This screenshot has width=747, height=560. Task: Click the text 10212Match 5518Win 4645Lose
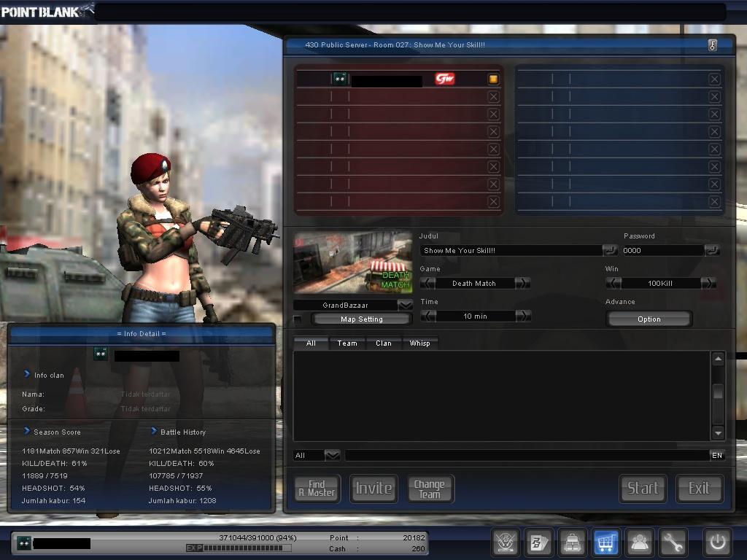point(204,451)
